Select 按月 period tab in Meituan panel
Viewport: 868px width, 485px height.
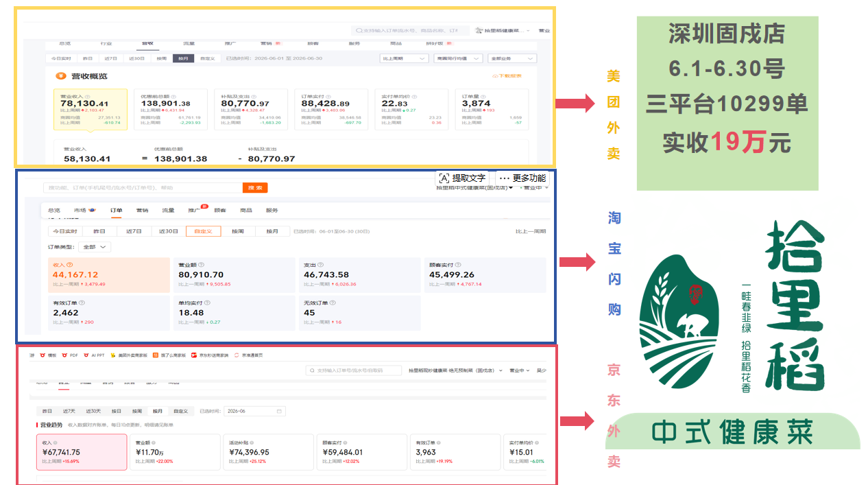183,58
